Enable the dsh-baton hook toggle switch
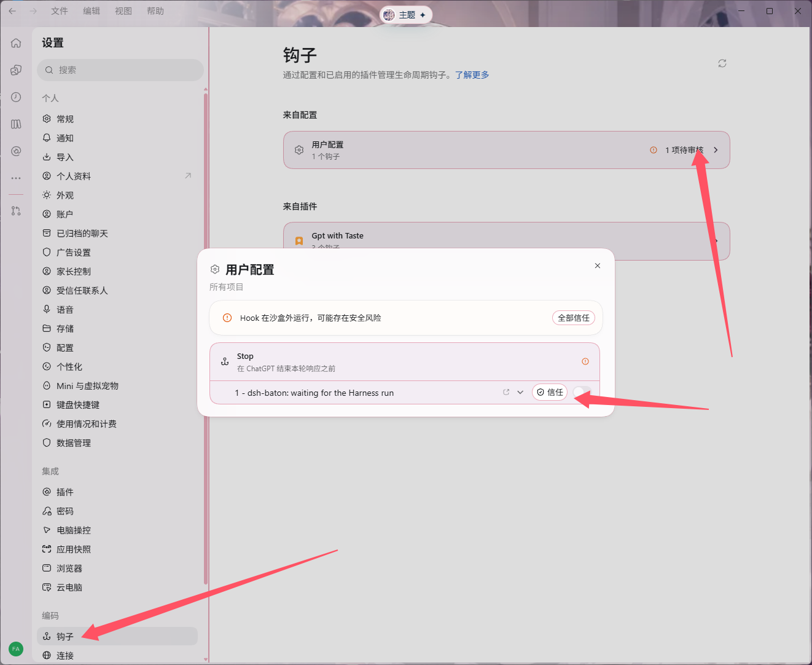This screenshot has height=665, width=812. [x=582, y=392]
